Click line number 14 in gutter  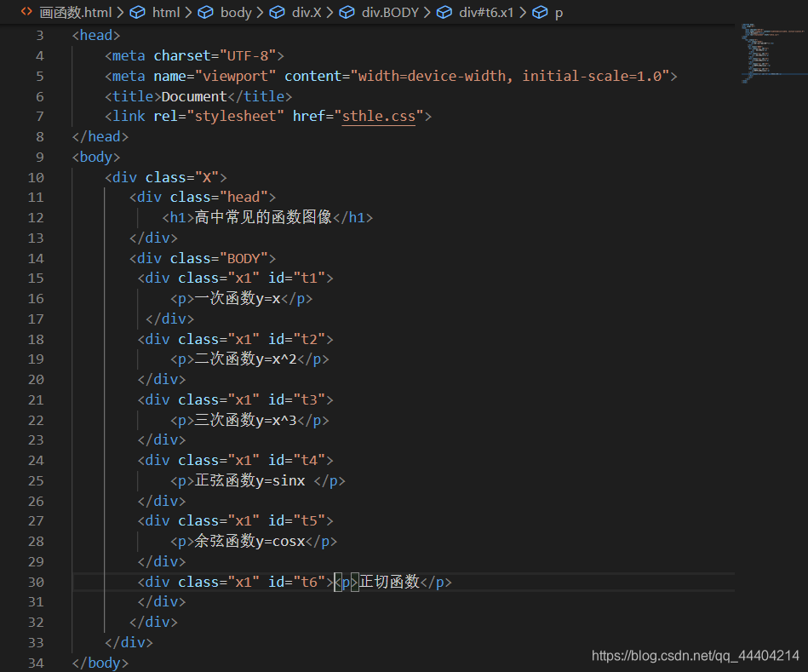(36, 258)
